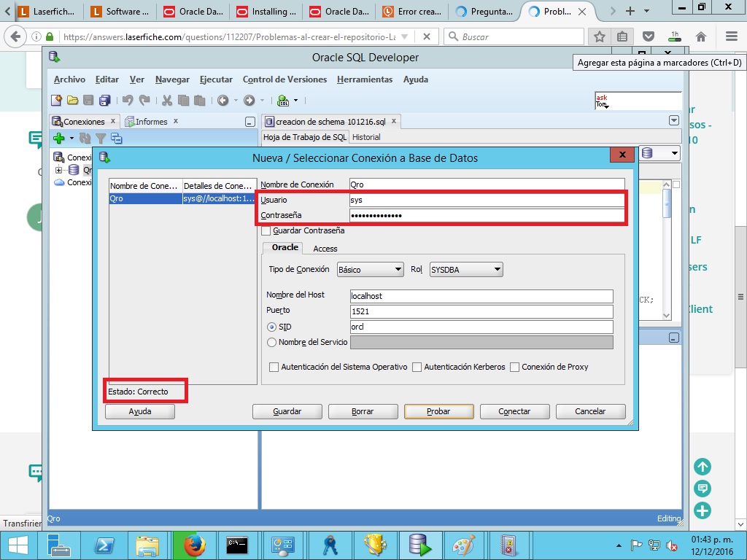Click the Forward navigation circle icon

click(249, 100)
